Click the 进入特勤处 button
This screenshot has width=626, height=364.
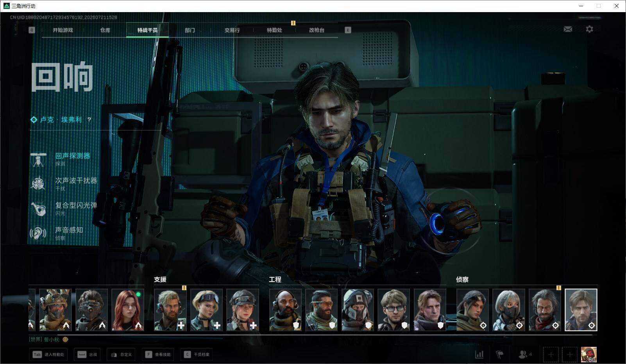click(x=48, y=355)
